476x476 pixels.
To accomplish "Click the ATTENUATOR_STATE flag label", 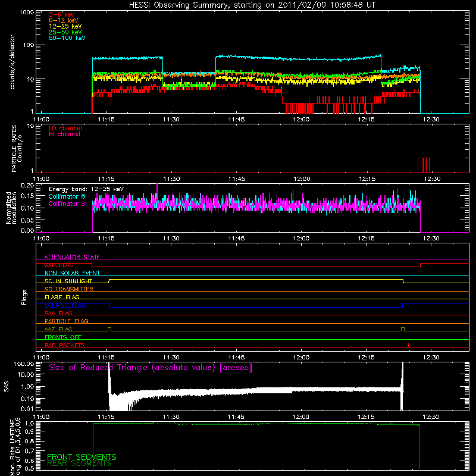I will [x=72, y=257].
